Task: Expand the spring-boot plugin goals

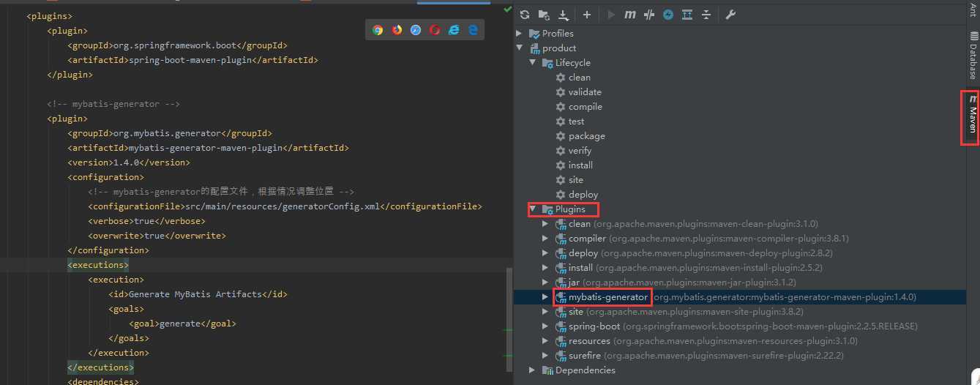Action: click(x=545, y=326)
